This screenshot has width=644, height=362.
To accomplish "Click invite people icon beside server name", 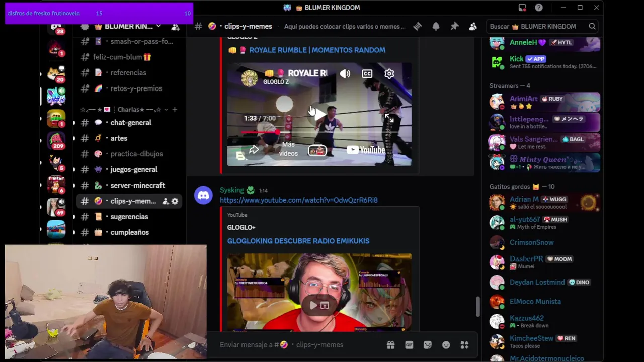I will (x=175, y=26).
